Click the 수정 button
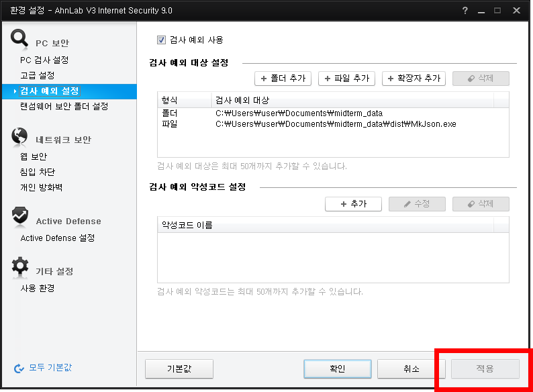Image resolution: width=533 pixels, height=392 pixels. [417, 204]
